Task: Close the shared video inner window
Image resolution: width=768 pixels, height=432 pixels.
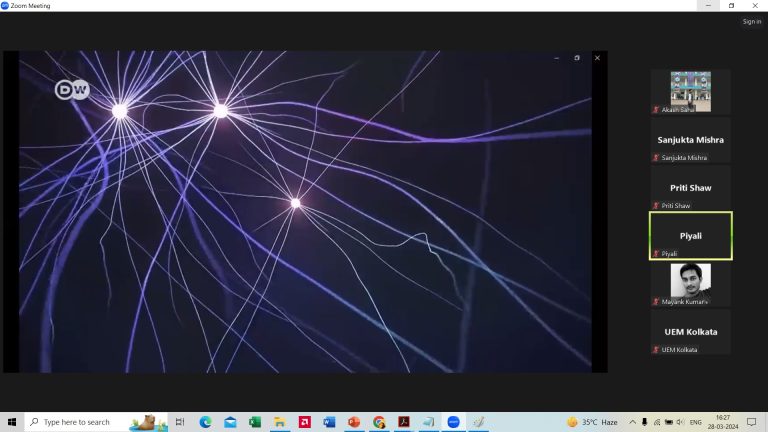Action: point(597,58)
